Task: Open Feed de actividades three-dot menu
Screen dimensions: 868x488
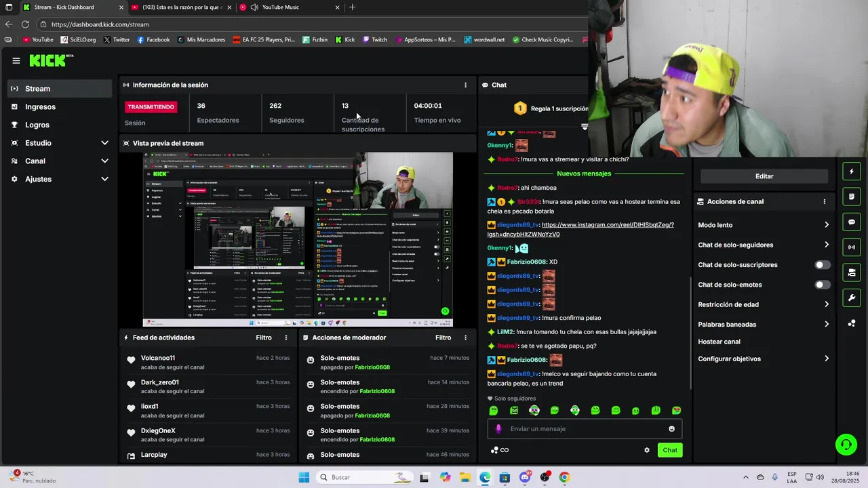Action: (x=285, y=338)
